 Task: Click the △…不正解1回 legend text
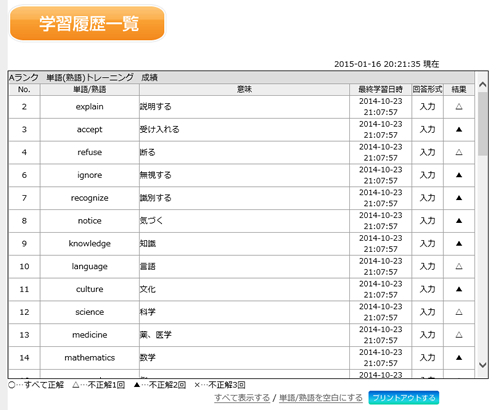coord(99,385)
